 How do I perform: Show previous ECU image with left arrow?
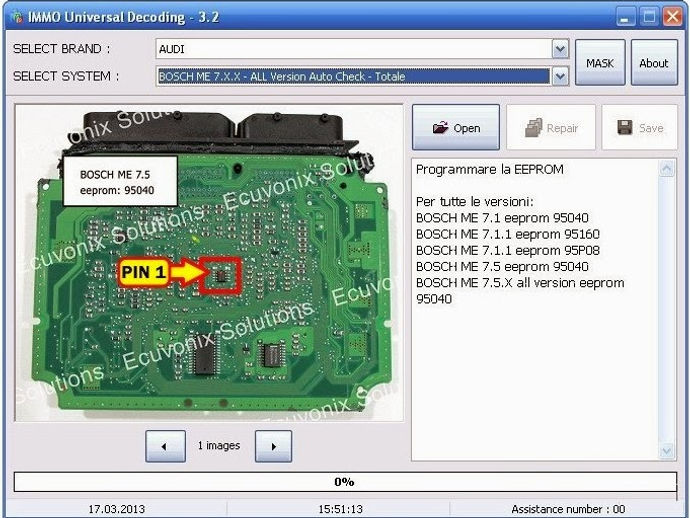tap(165, 446)
